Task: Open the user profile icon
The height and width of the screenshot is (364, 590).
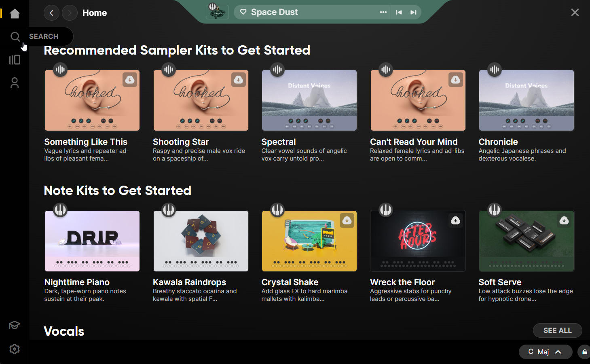Action: click(x=15, y=83)
